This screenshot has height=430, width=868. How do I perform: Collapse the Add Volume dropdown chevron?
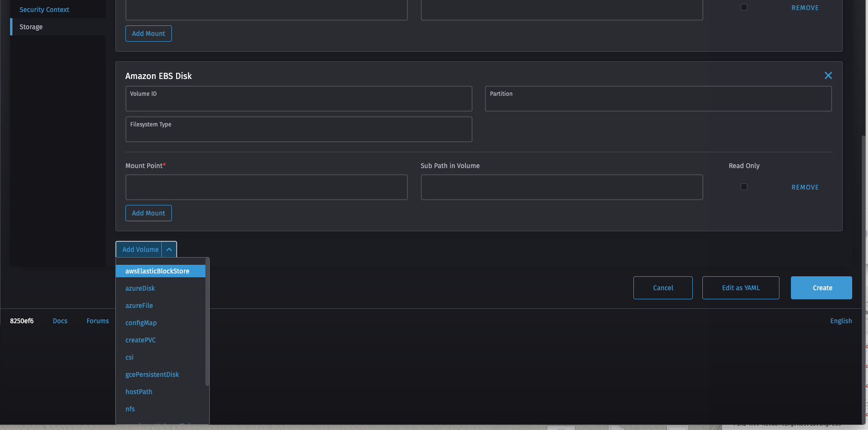click(169, 249)
